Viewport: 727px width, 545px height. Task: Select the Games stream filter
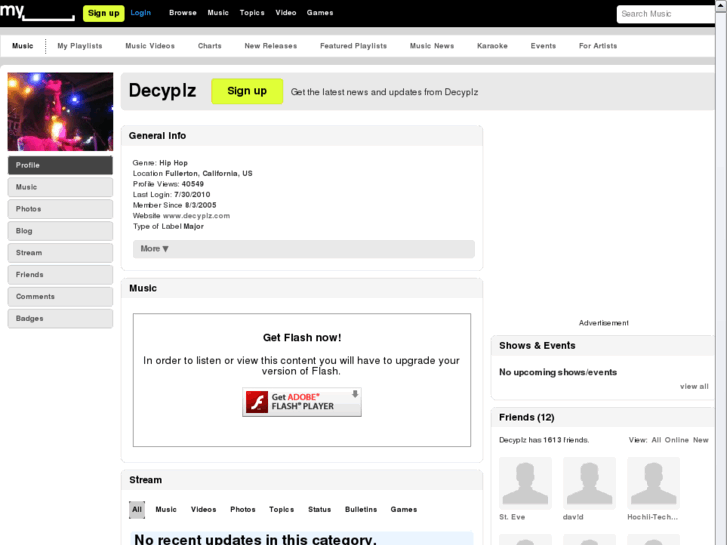point(403,509)
